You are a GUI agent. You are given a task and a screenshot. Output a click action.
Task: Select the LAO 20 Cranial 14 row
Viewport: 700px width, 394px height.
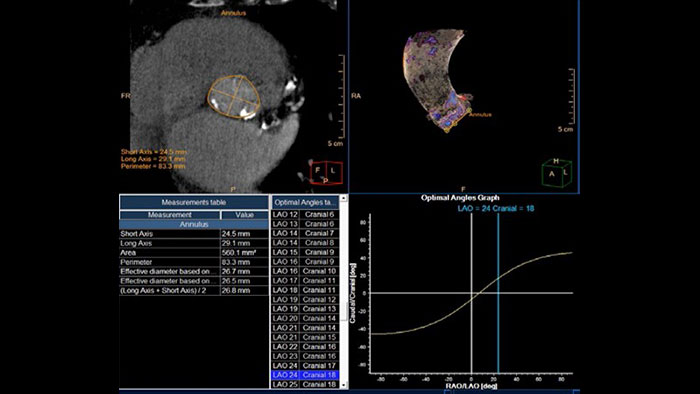[305, 318]
